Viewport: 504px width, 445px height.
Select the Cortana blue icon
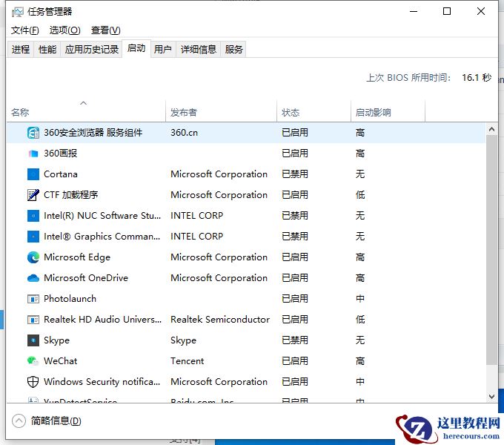(33, 174)
